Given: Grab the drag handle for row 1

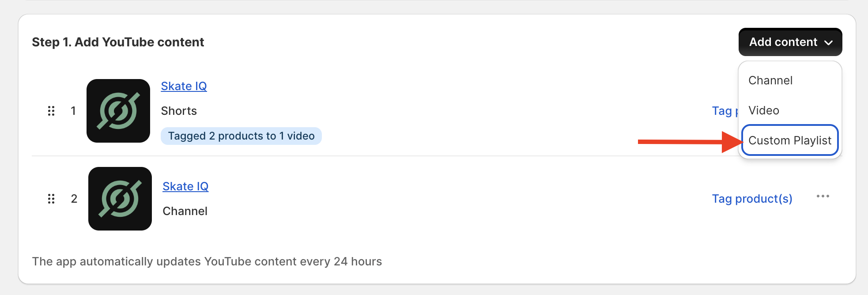Looking at the screenshot, I should [x=51, y=111].
